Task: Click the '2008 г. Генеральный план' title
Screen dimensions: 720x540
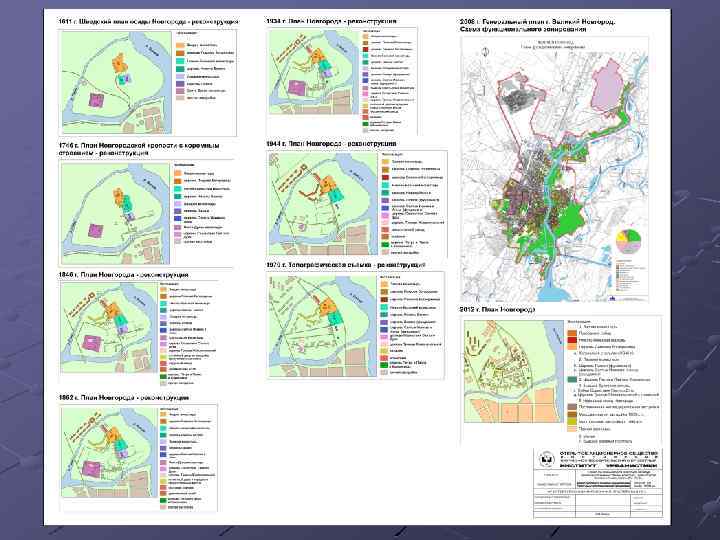Action: [537, 25]
